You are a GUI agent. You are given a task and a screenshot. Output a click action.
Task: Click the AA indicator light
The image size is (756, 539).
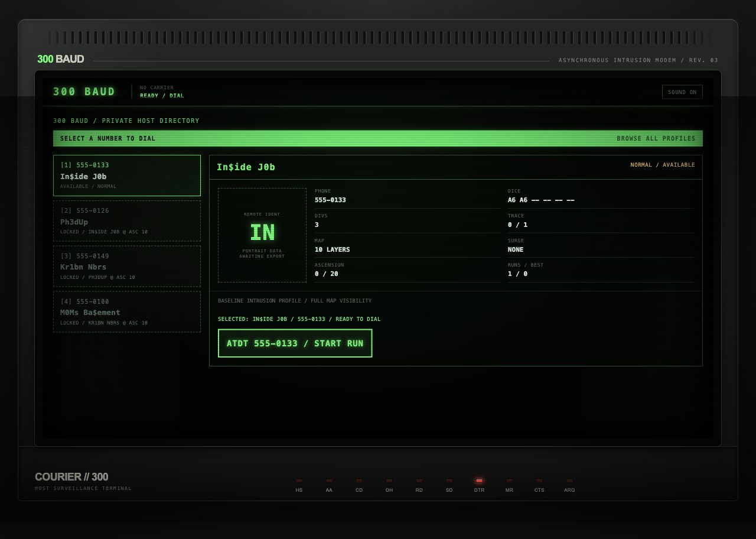[x=329, y=480]
